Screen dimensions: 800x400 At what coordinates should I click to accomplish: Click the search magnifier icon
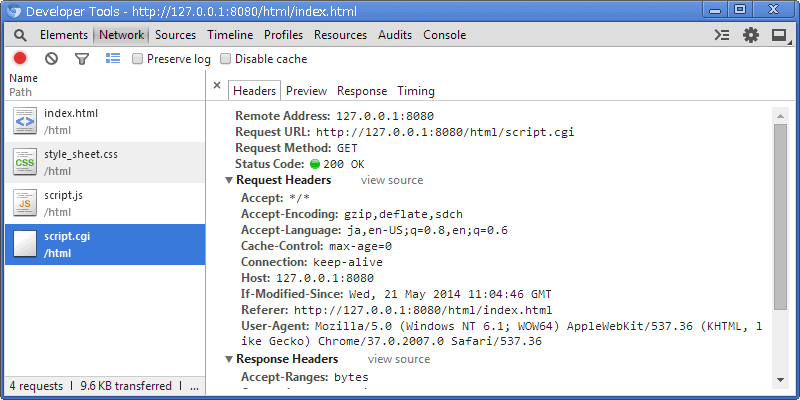tap(19, 35)
